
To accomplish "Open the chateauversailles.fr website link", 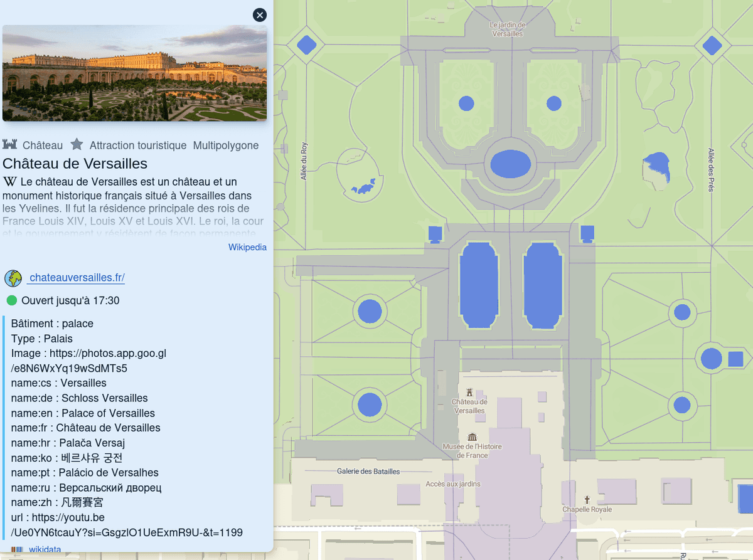I will (x=77, y=278).
